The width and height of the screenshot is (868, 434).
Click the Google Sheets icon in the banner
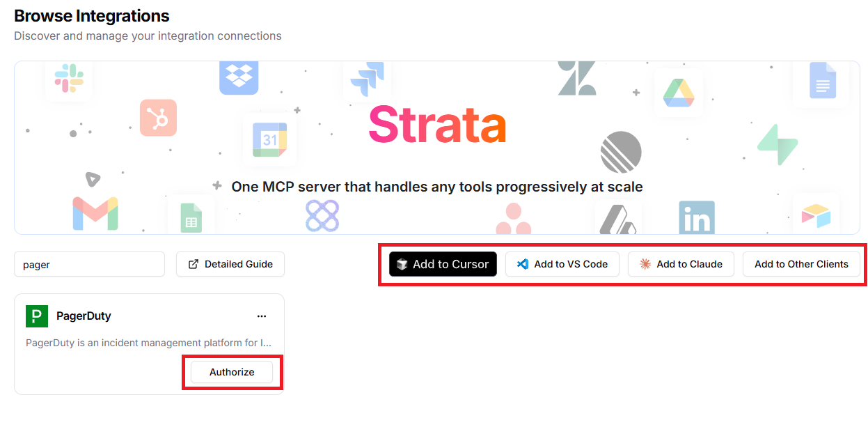[x=191, y=217]
